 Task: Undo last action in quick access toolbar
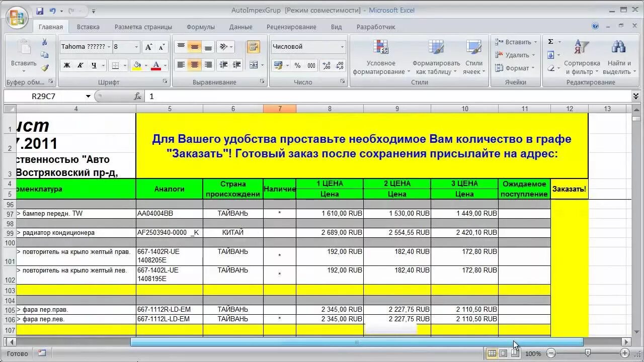click(53, 11)
